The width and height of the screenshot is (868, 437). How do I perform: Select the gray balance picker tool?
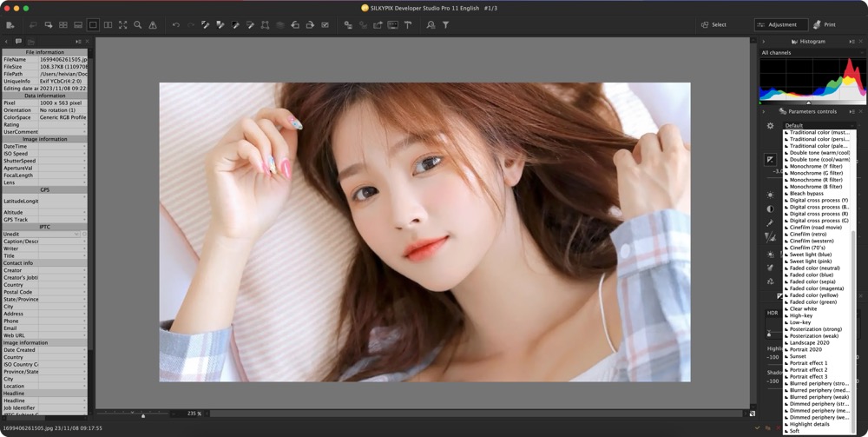(x=206, y=25)
